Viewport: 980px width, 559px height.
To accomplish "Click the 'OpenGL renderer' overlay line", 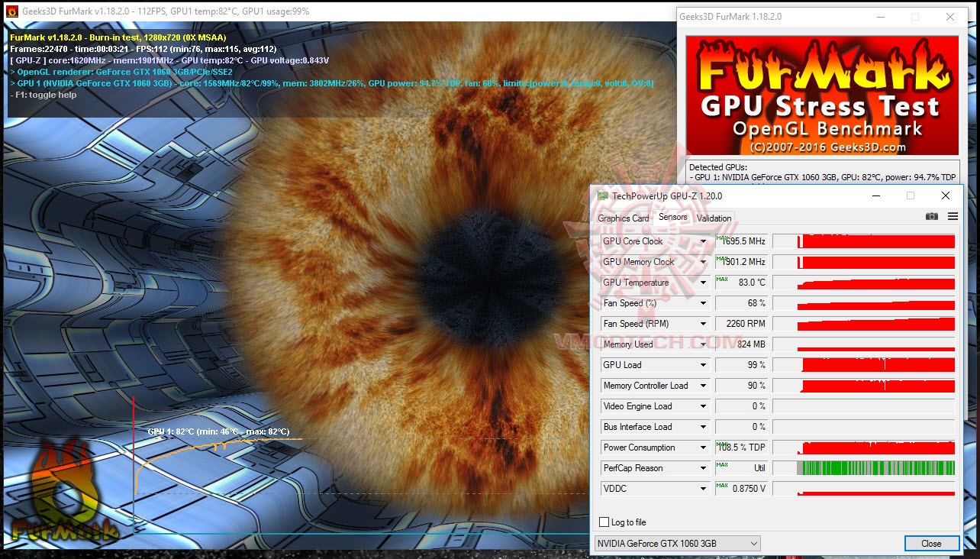I will click(121, 72).
